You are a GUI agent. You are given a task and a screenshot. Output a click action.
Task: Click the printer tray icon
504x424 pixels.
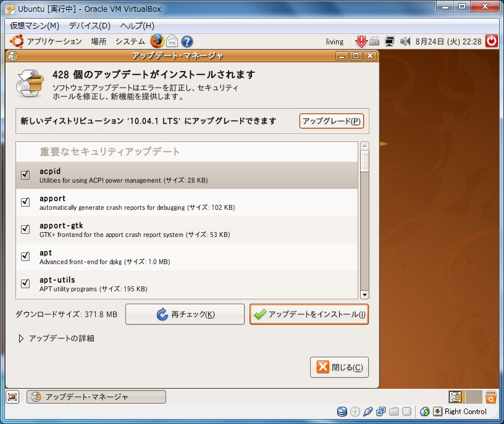374,41
